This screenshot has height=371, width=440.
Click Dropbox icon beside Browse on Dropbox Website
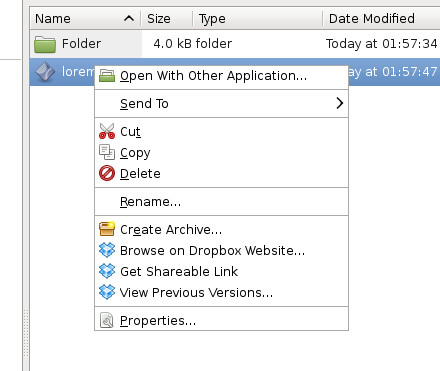coord(107,250)
